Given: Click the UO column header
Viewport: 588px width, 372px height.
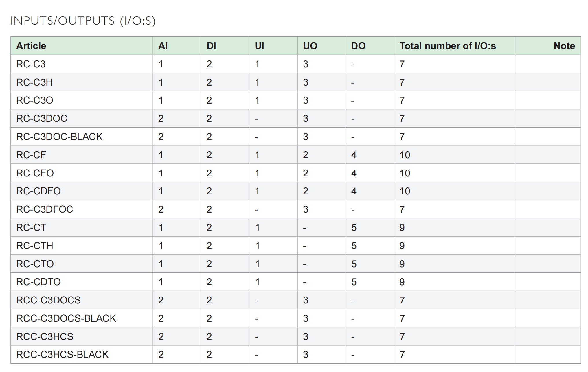Looking at the screenshot, I should (310, 46).
